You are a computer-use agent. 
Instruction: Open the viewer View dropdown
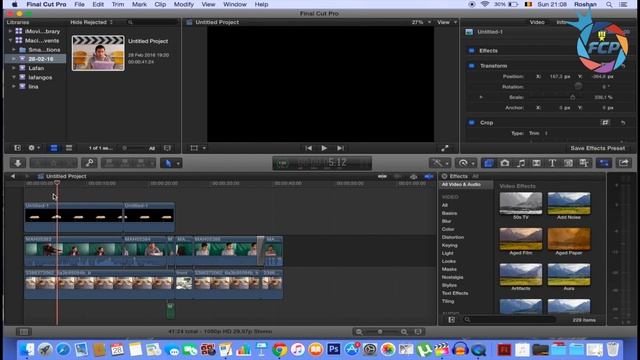coord(447,22)
